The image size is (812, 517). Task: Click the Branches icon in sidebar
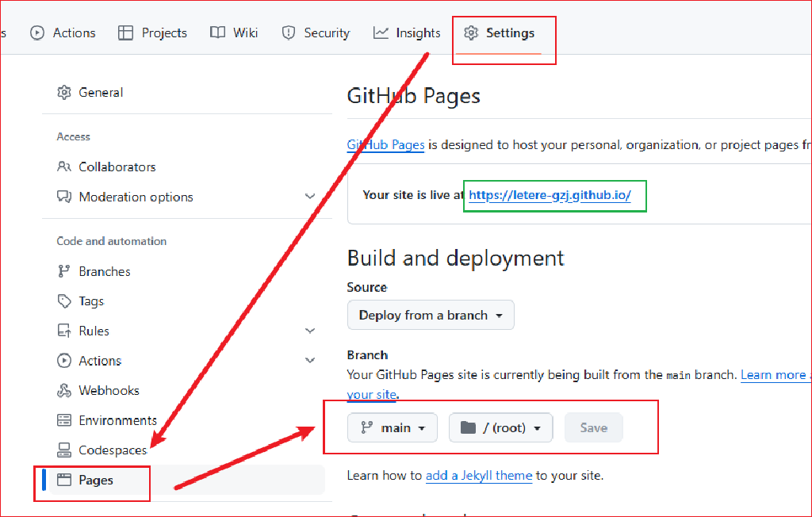pos(64,271)
